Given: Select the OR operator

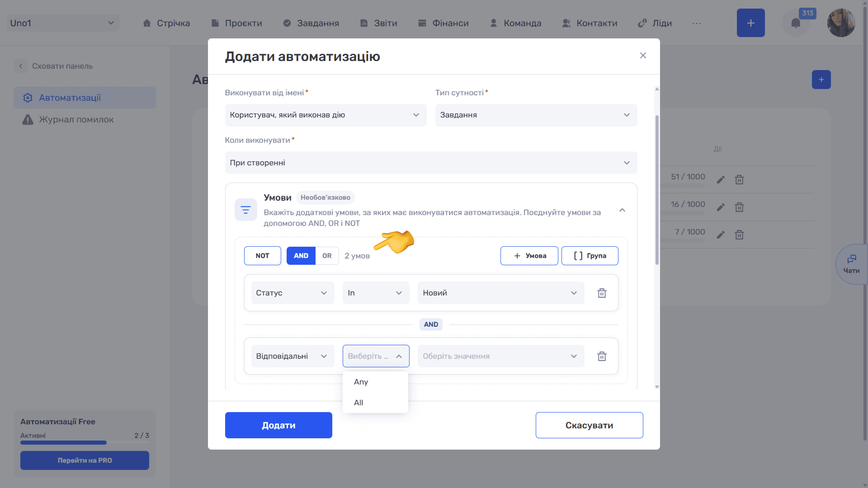Looking at the screenshot, I should [x=327, y=256].
